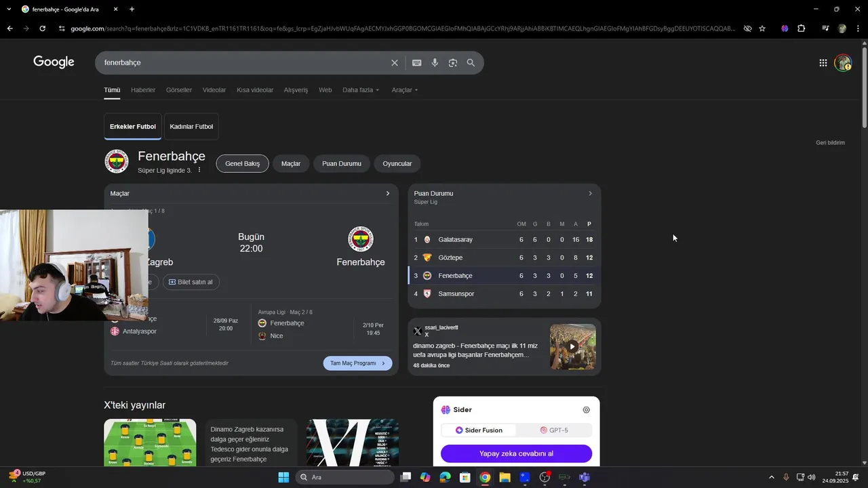Screen dimensions: 868x488
Task: Open the Copilot icon in the taskbar
Action: [x=425, y=477]
